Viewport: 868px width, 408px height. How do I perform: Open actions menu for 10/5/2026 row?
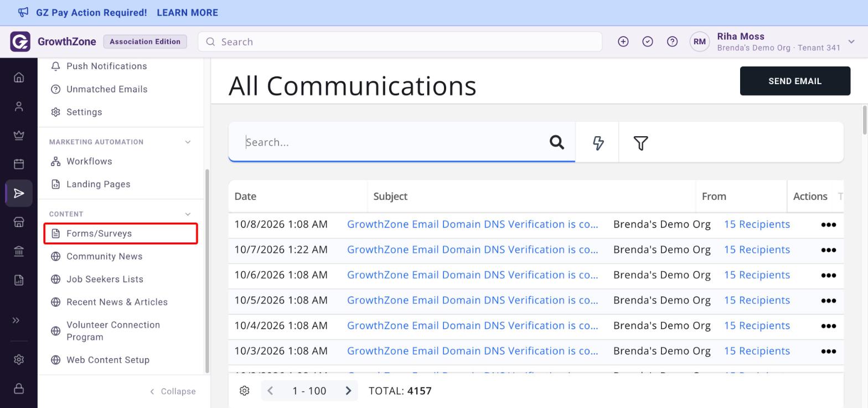pos(828,301)
